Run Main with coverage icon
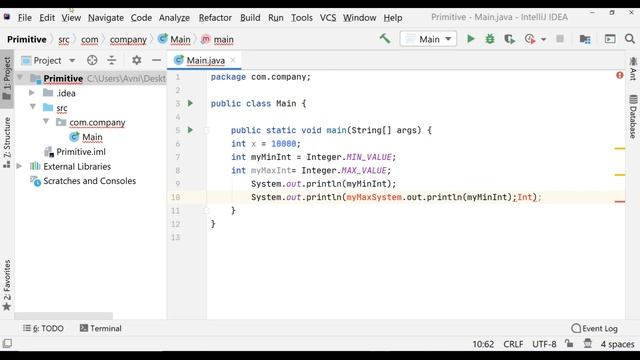 coord(509,39)
